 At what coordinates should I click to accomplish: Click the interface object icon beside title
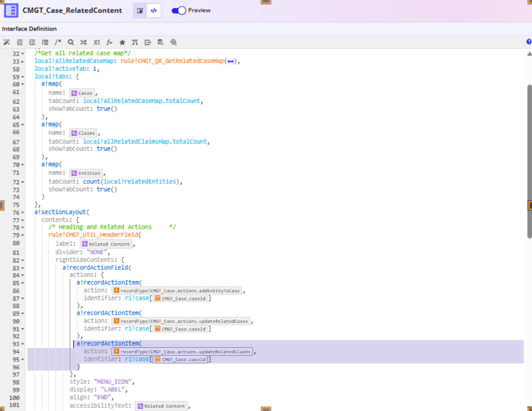click(x=11, y=10)
